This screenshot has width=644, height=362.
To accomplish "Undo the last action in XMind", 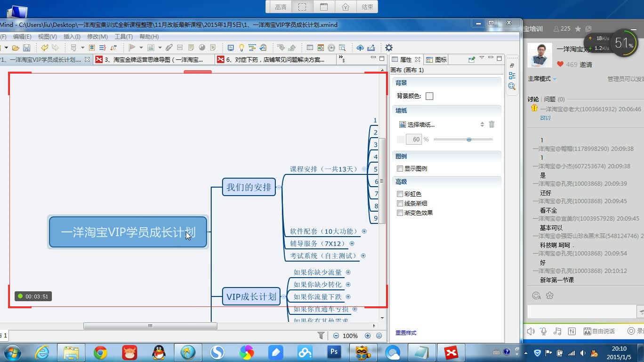I will 44,48.
